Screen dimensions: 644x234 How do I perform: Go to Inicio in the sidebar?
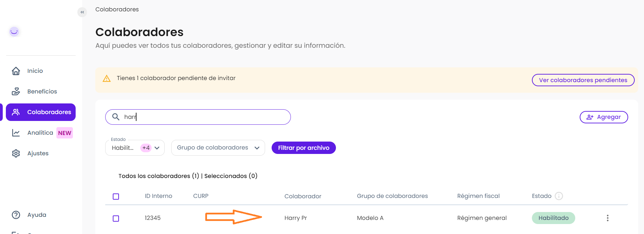tap(35, 71)
